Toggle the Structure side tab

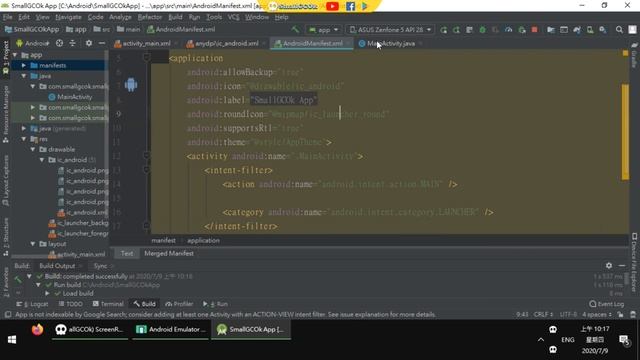[x=6, y=237]
